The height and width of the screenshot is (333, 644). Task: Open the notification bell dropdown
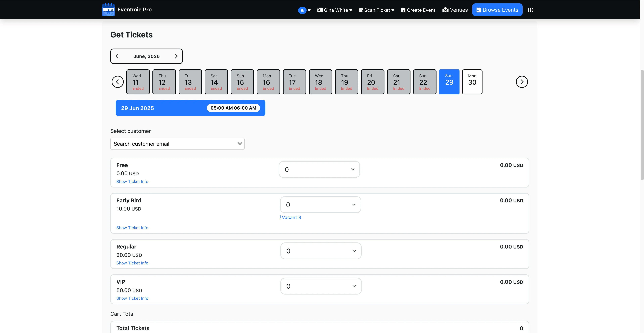pos(304,10)
